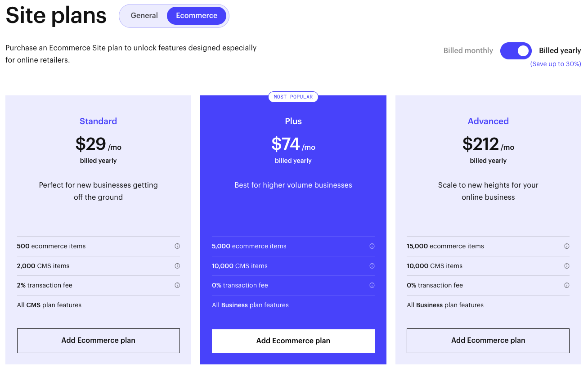Click Add Ecommerce plan on the Advanced plan
This screenshot has height=377, width=588.
click(488, 341)
